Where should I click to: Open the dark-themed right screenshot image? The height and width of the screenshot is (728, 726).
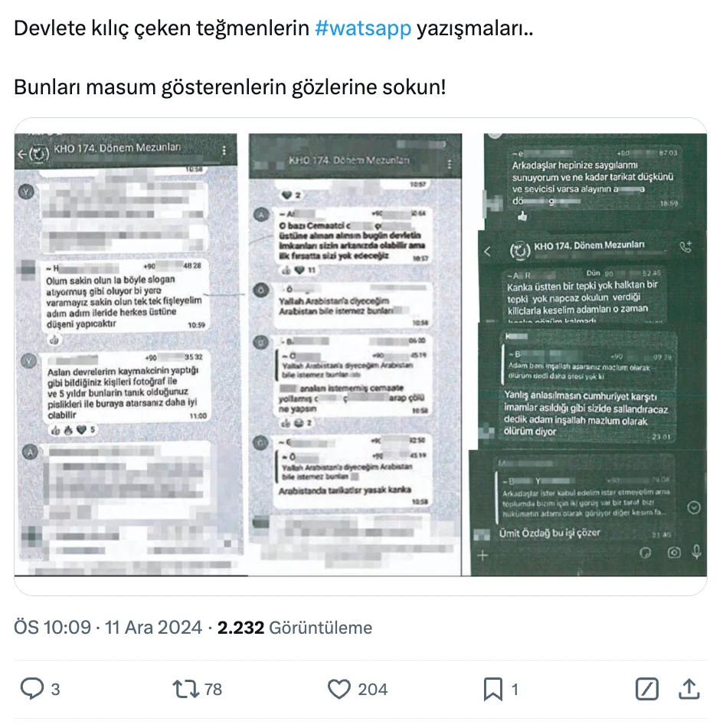[588, 355]
